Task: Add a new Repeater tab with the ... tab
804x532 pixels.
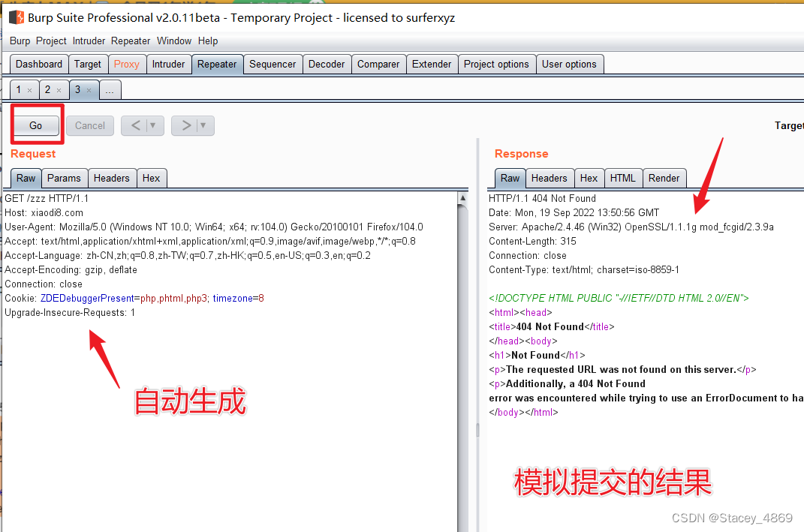Action: coord(110,90)
